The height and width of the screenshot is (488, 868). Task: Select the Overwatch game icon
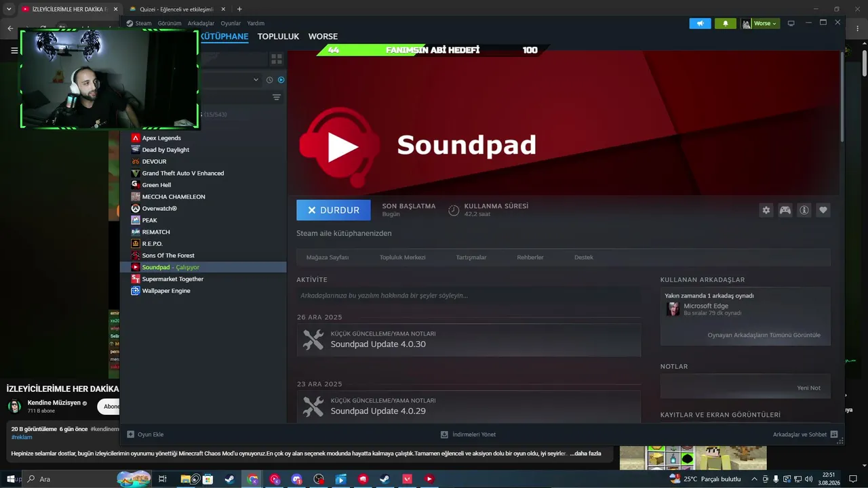tap(136, 209)
